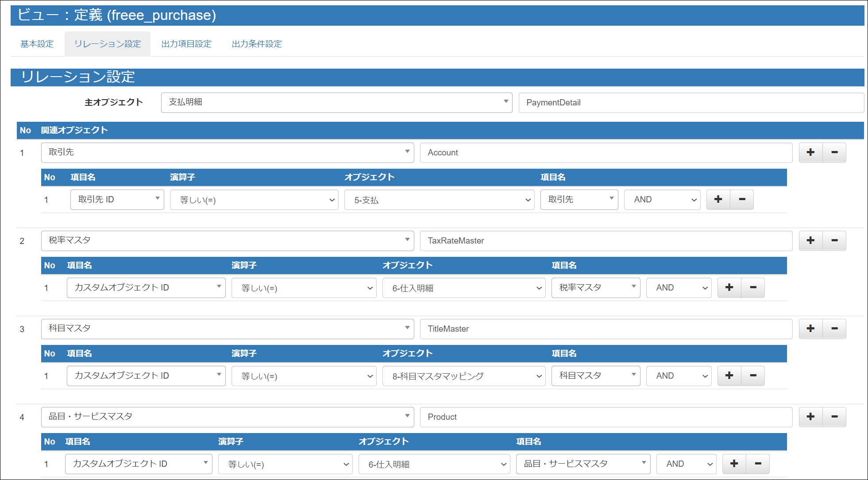Screen dimensions: 868x480
Task: Expand the 5-支払 object dropdown
Action: click(439, 200)
